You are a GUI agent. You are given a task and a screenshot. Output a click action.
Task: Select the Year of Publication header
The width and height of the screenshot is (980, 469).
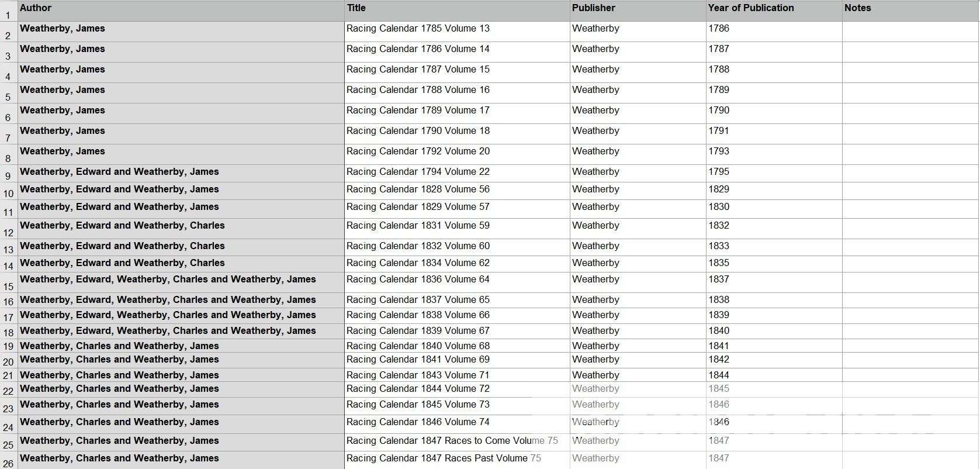774,11
